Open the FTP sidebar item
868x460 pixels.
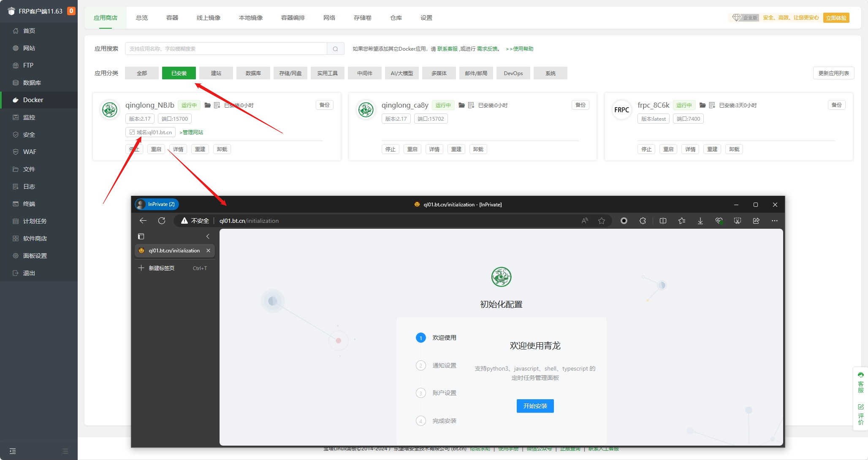point(39,65)
